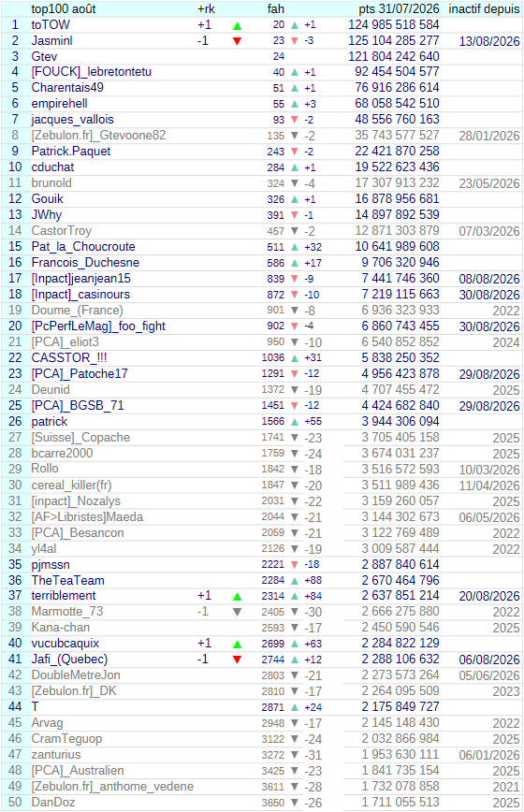Select the user name cduchat
This screenshot has height=812, width=524.
point(52,167)
